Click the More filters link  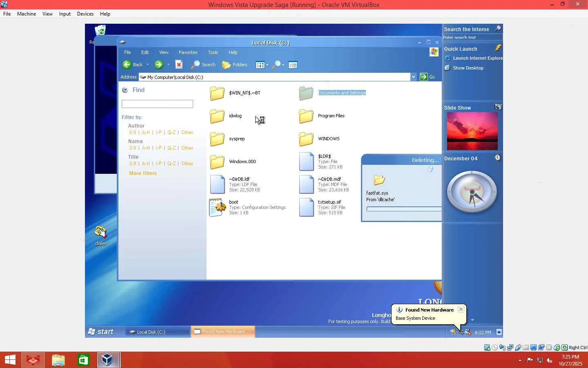[143, 173]
